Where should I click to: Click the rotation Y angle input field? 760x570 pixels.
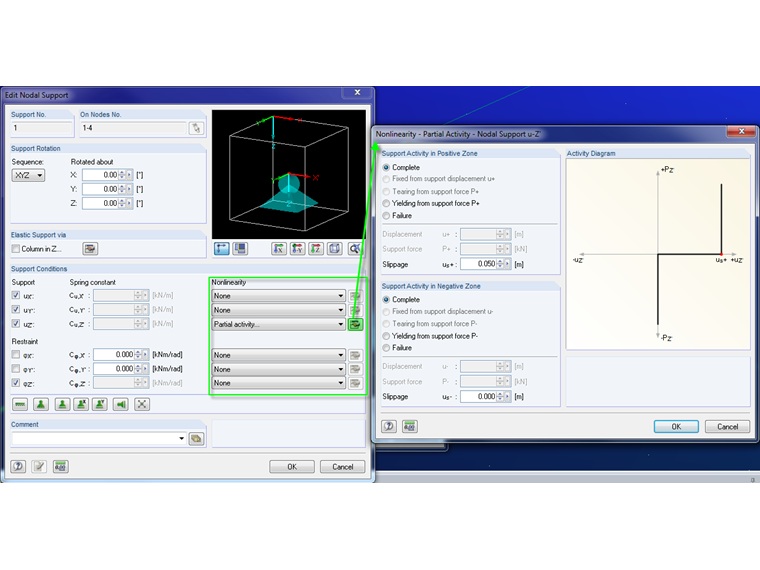[101, 189]
